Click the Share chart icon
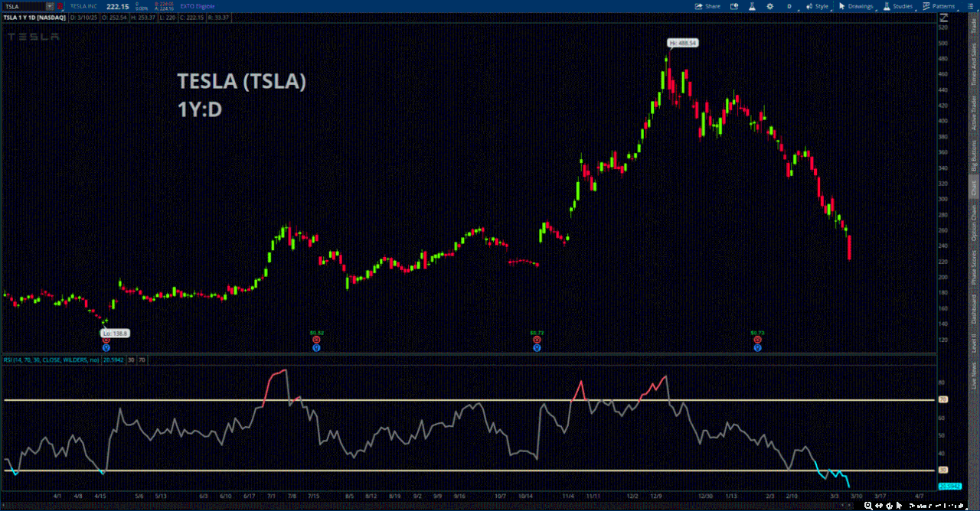This screenshot has height=511, width=980. 707,6
